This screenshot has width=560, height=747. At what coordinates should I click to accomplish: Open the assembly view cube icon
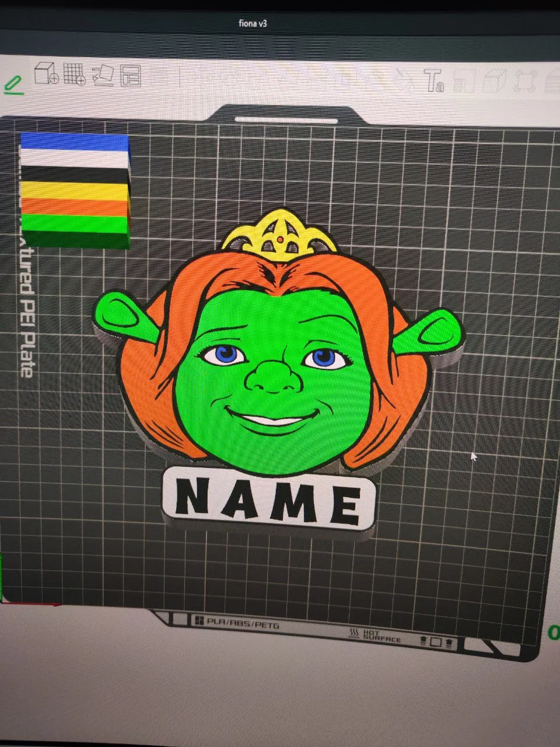pos(496,81)
